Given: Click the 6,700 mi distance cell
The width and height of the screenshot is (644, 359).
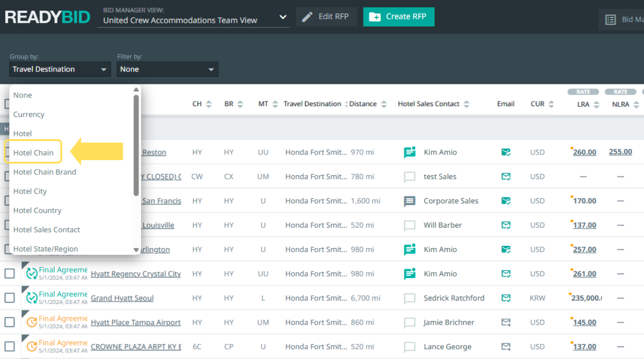Looking at the screenshot, I should pos(365,298).
